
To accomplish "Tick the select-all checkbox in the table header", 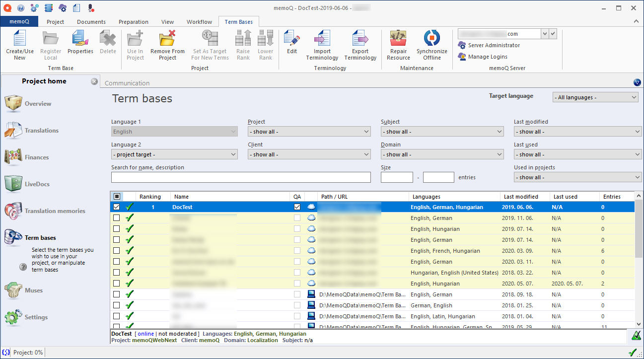I will pyautogui.click(x=116, y=197).
